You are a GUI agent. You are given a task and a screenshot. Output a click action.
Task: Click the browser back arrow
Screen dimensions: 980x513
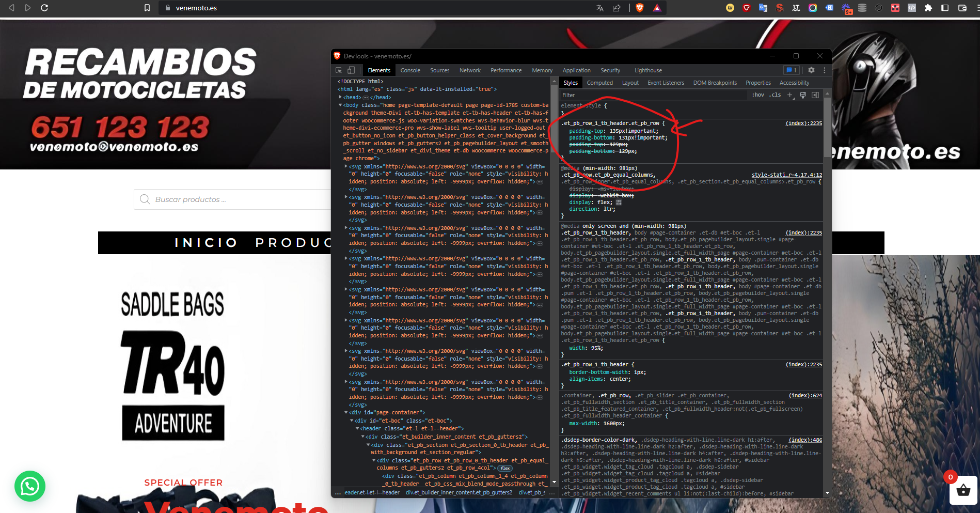point(11,8)
